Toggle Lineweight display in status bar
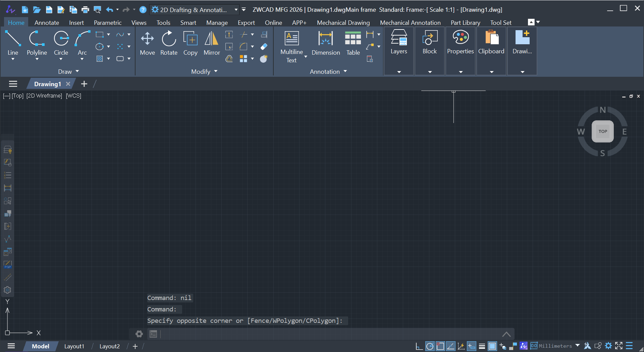This screenshot has height=352, width=644. point(482,346)
